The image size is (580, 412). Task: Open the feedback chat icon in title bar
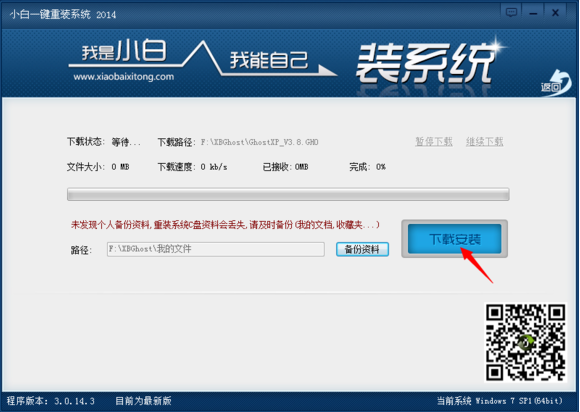click(511, 13)
